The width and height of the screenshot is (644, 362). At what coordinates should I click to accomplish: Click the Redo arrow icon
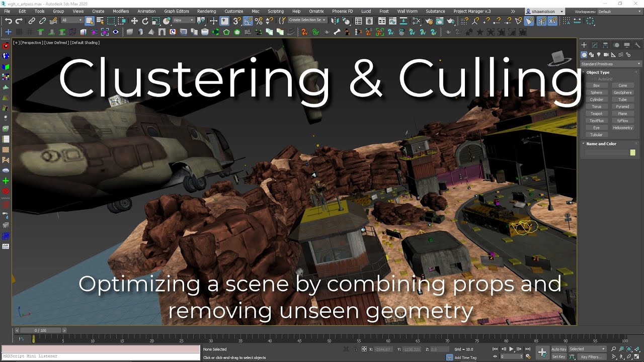(19, 21)
